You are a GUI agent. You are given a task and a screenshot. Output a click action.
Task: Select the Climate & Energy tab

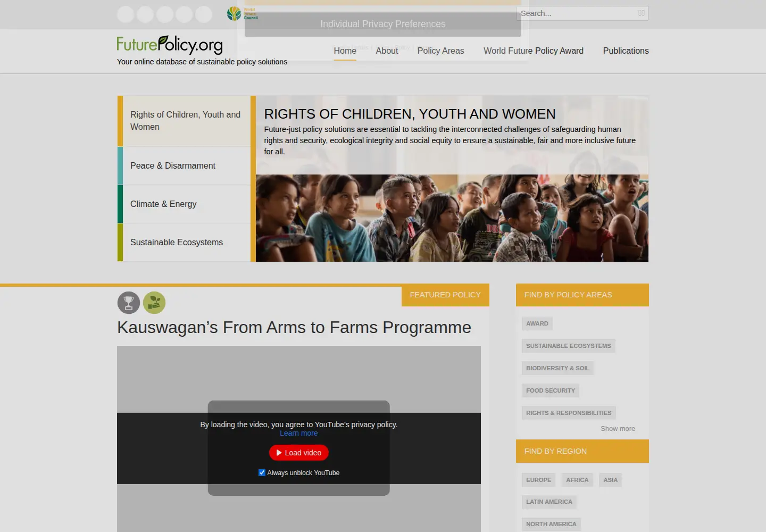[x=184, y=204]
